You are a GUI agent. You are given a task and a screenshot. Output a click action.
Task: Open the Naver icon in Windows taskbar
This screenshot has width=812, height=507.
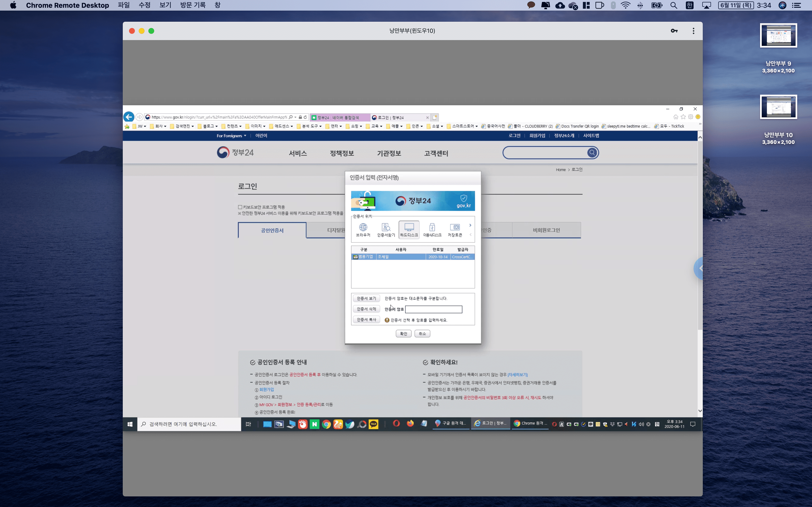314,424
